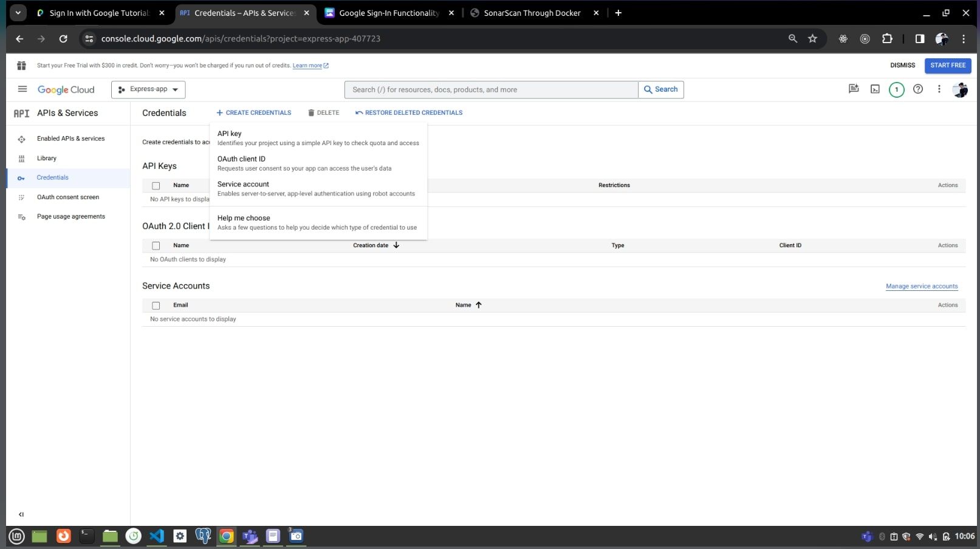
Task: View site information icon in address bar
Action: [89, 38]
